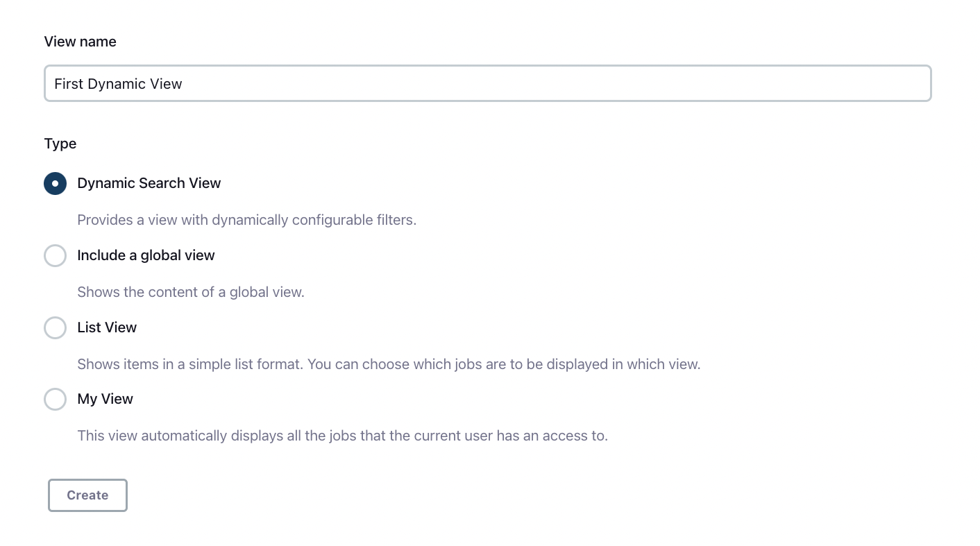Screen dimensions: 980x546
Task: Pick the My View radio option
Action: (x=56, y=399)
